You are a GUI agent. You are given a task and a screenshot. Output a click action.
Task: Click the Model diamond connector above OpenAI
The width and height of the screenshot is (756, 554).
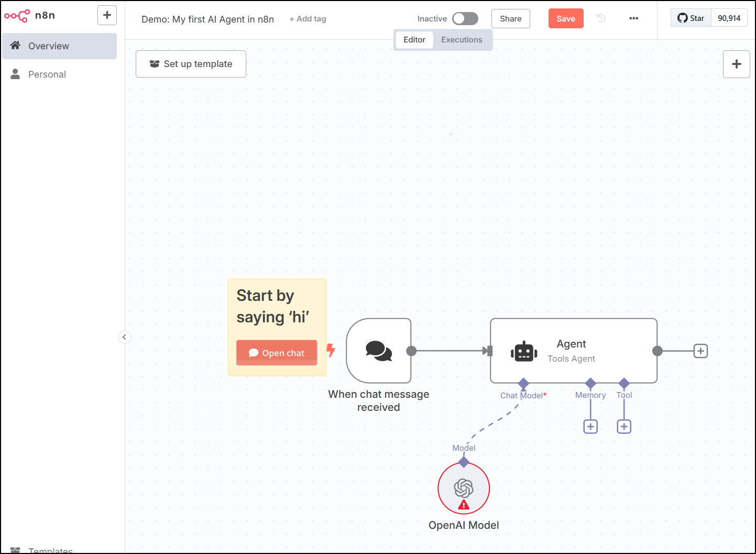click(x=464, y=462)
